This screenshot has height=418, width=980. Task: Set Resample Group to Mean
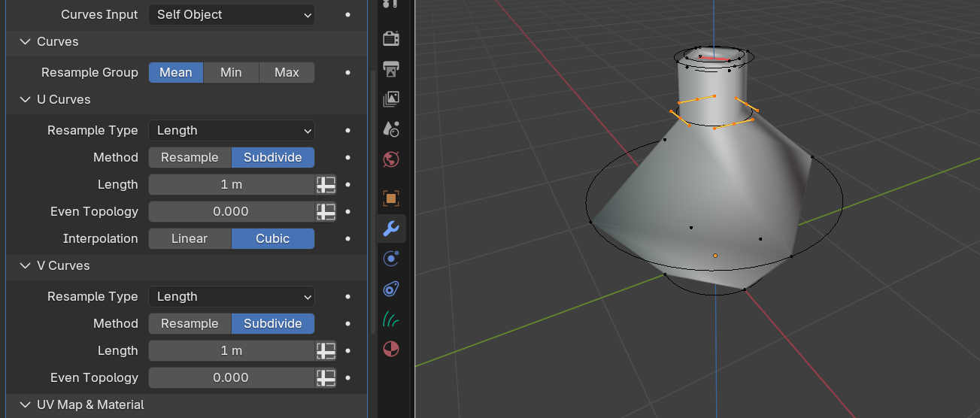click(x=176, y=72)
